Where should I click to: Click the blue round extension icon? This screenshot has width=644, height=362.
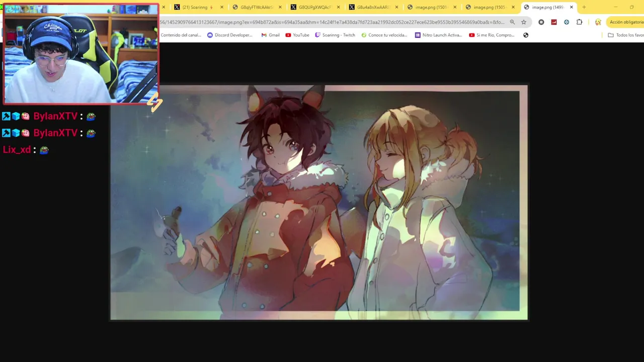567,22
